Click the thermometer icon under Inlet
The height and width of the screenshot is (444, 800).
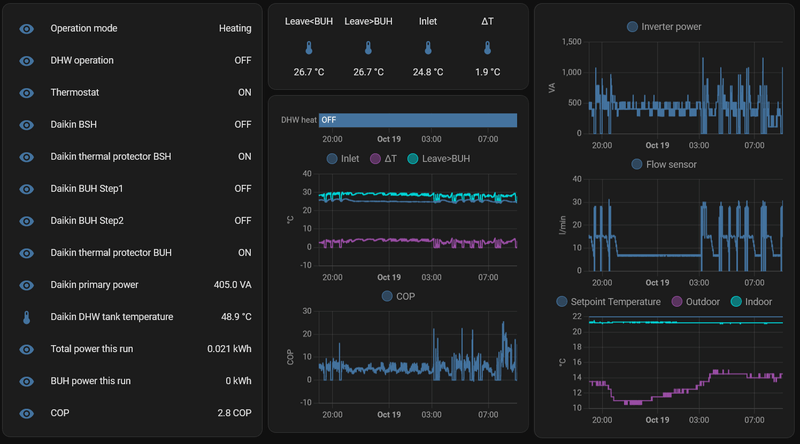tap(428, 48)
